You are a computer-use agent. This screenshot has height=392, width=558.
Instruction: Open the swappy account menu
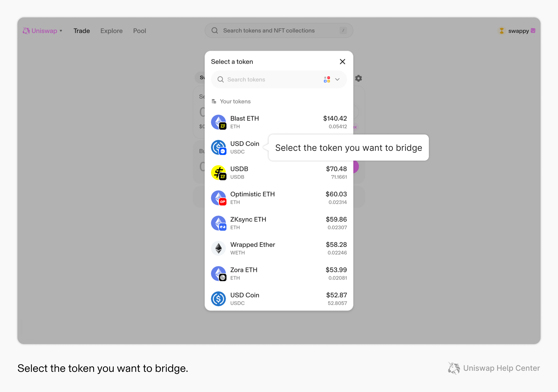(x=516, y=31)
